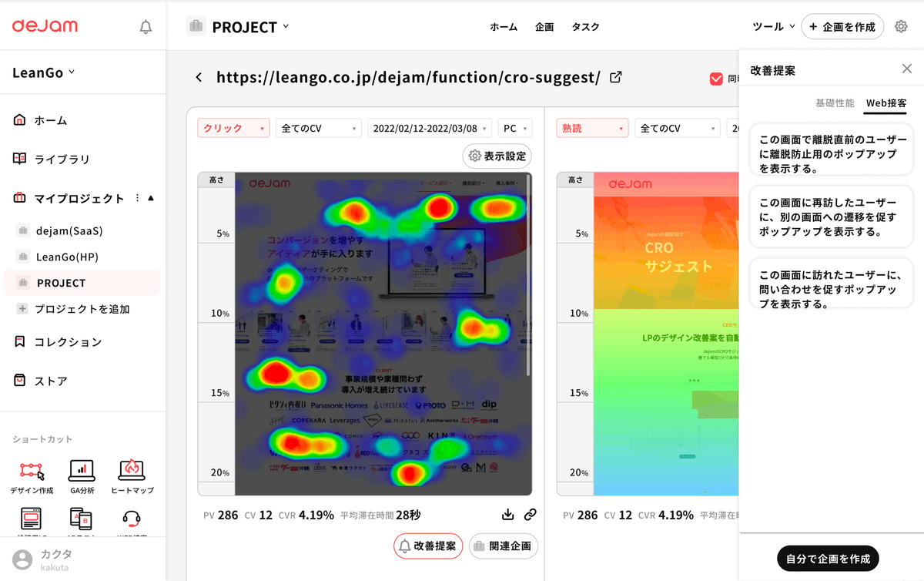
Task: Open ストア in the sidebar
Action: (41, 381)
